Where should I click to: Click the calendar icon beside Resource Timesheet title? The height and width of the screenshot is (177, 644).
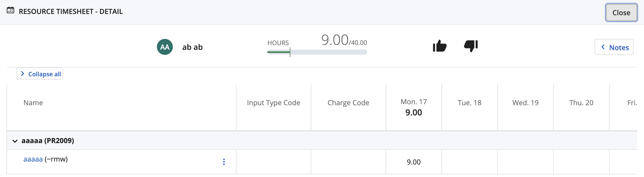(10, 10)
